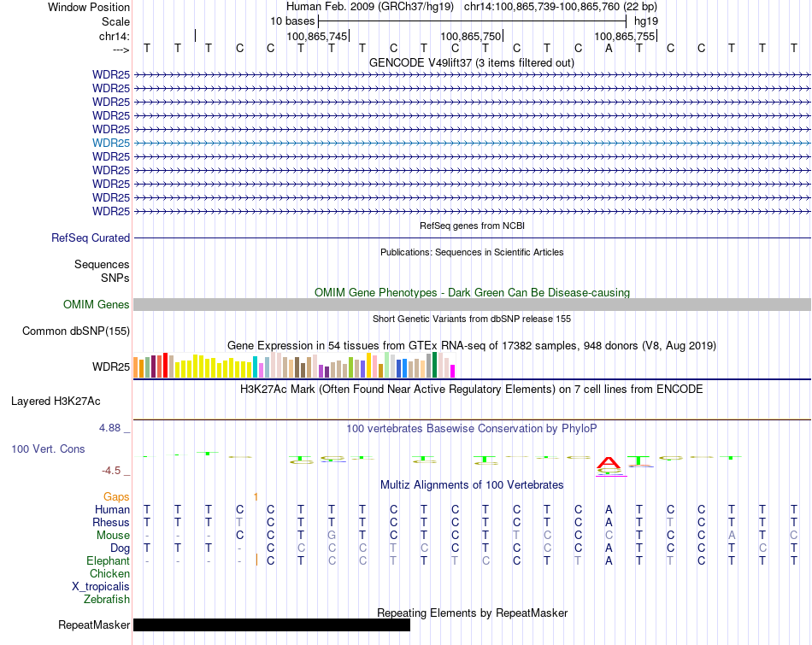Click the "chr14:100,865,739-100,865,760 (22 bp)" position text
This screenshot has height=645, width=812.
561,7
